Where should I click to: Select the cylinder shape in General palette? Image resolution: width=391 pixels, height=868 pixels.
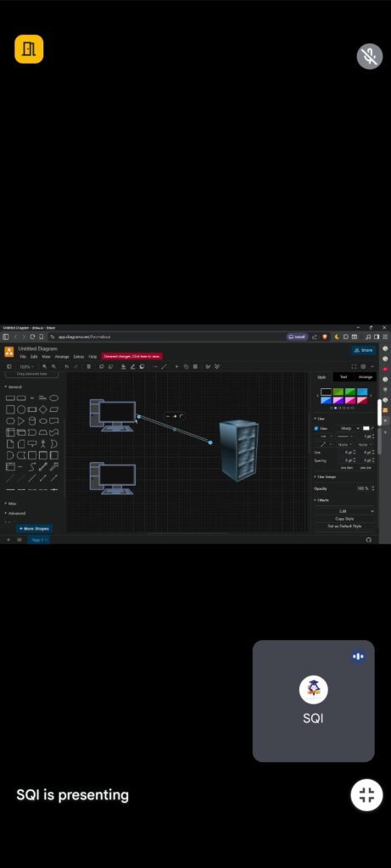(32, 420)
